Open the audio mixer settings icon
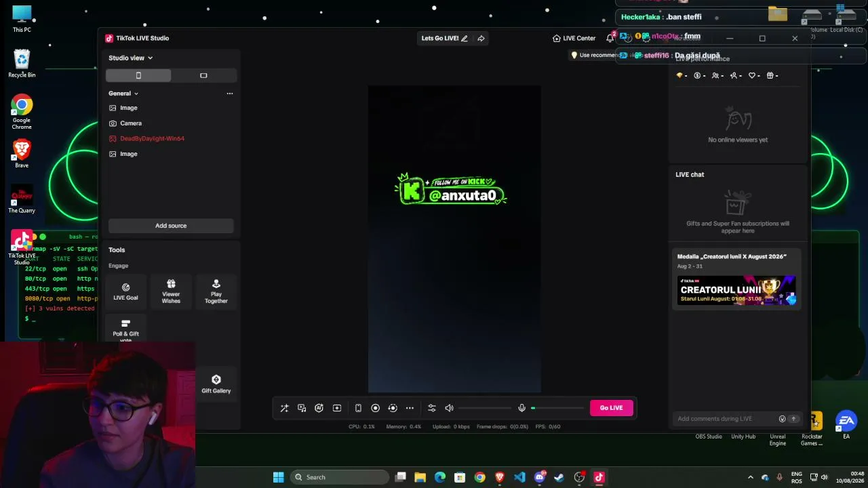Screen dimensions: 868x488 pyautogui.click(x=431, y=408)
